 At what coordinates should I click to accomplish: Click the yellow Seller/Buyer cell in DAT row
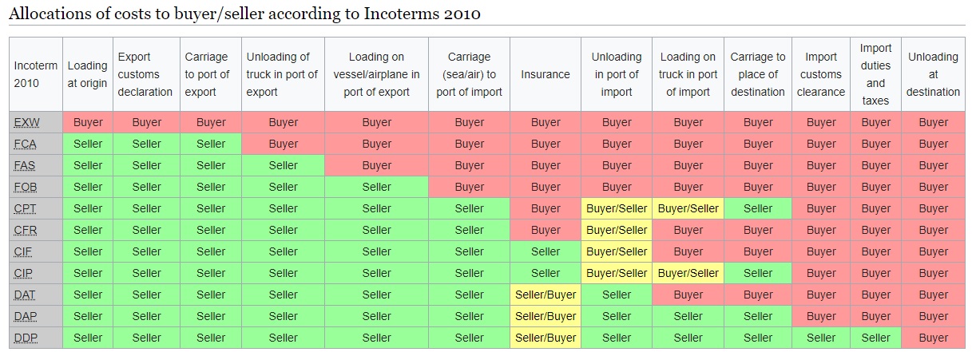546,295
